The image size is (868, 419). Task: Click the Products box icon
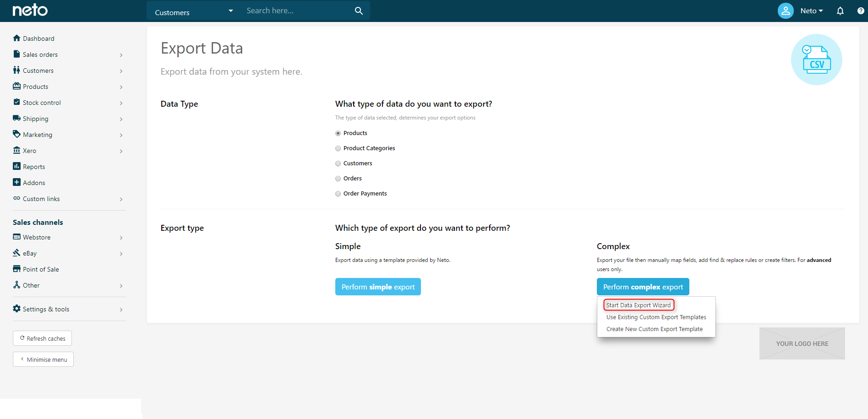click(x=17, y=86)
